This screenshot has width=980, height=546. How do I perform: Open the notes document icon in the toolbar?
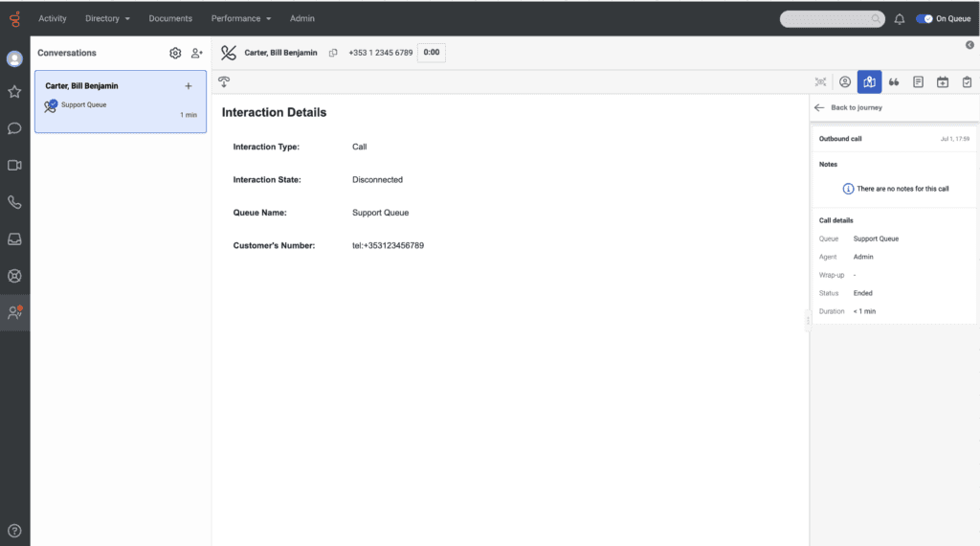click(918, 82)
